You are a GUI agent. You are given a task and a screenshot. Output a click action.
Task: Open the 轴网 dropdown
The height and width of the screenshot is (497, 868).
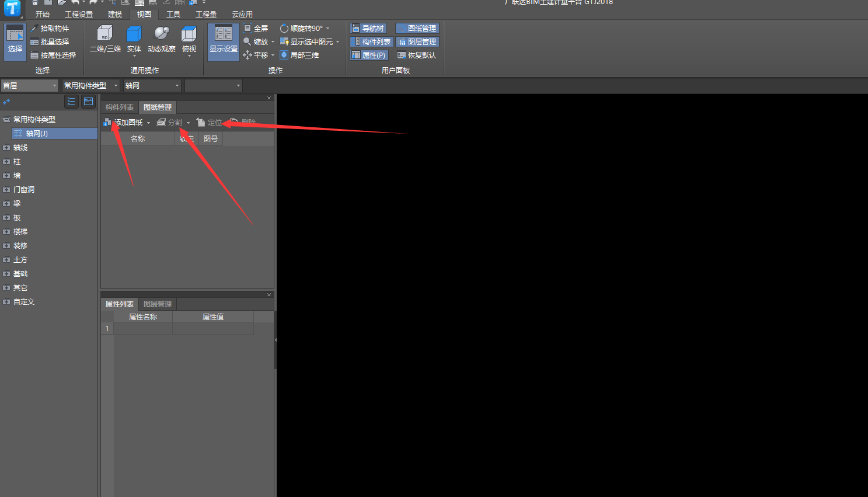152,85
